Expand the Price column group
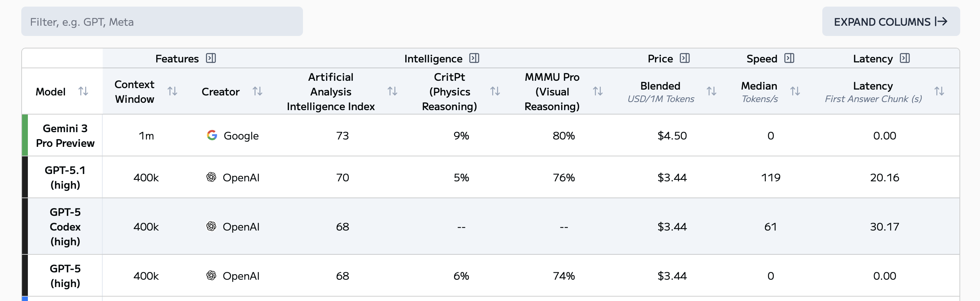 pos(685,58)
